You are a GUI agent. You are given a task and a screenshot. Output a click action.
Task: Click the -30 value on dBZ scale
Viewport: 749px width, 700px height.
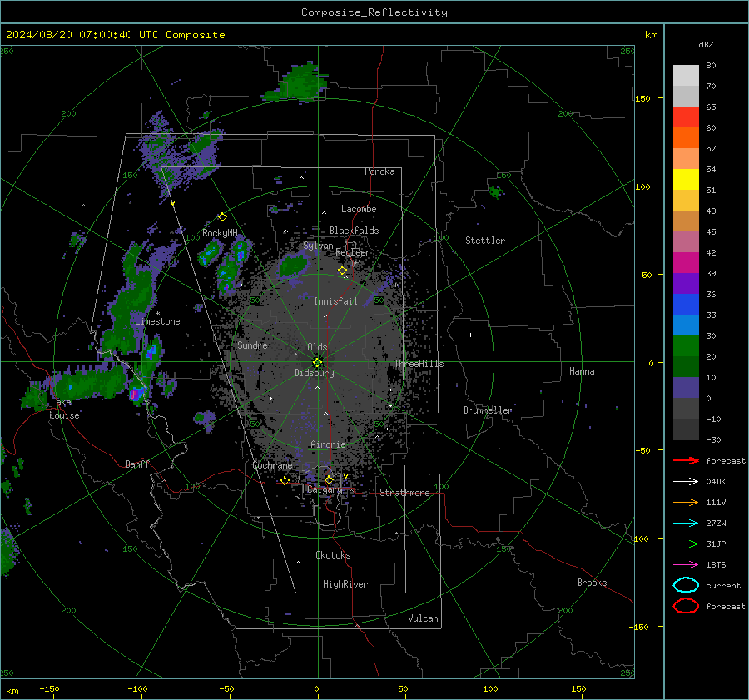pyautogui.click(x=713, y=439)
